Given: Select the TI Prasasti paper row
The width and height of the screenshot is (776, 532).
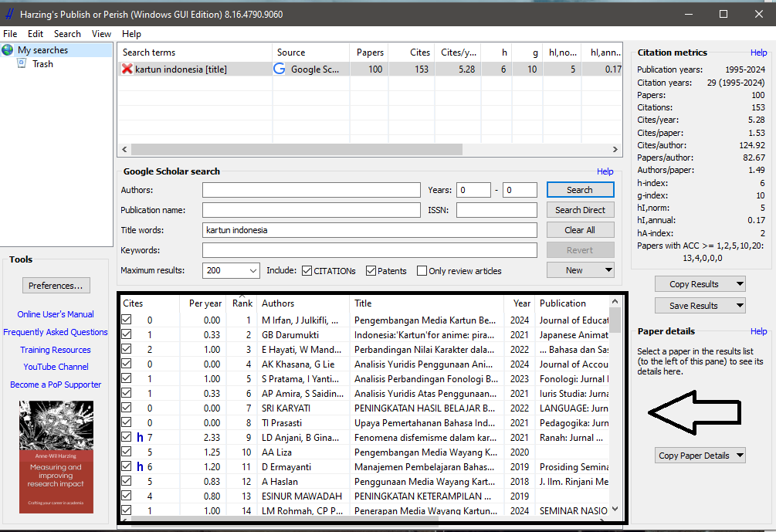Looking at the screenshot, I should pos(364,422).
